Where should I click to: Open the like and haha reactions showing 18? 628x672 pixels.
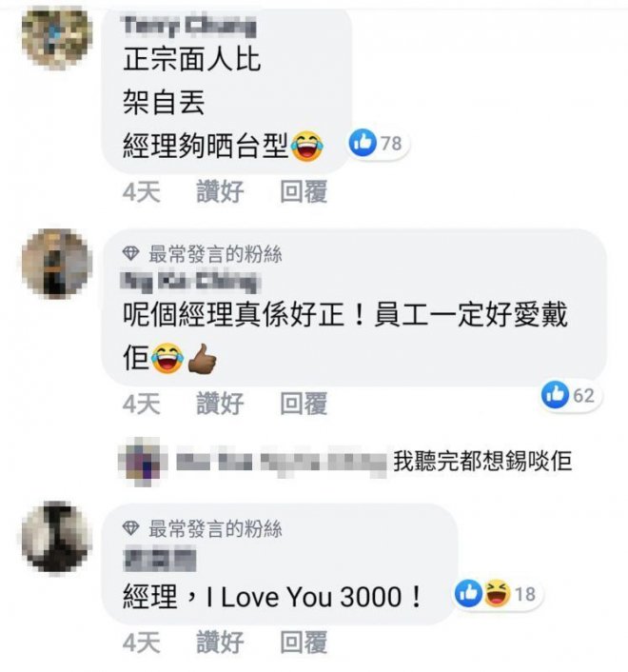(x=496, y=594)
